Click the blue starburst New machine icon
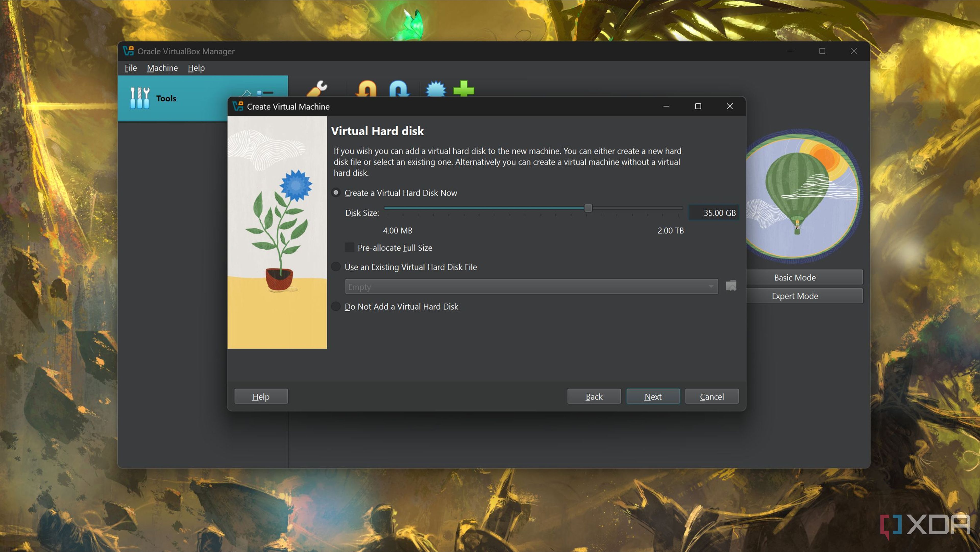The width and height of the screenshot is (980, 552). [435, 89]
